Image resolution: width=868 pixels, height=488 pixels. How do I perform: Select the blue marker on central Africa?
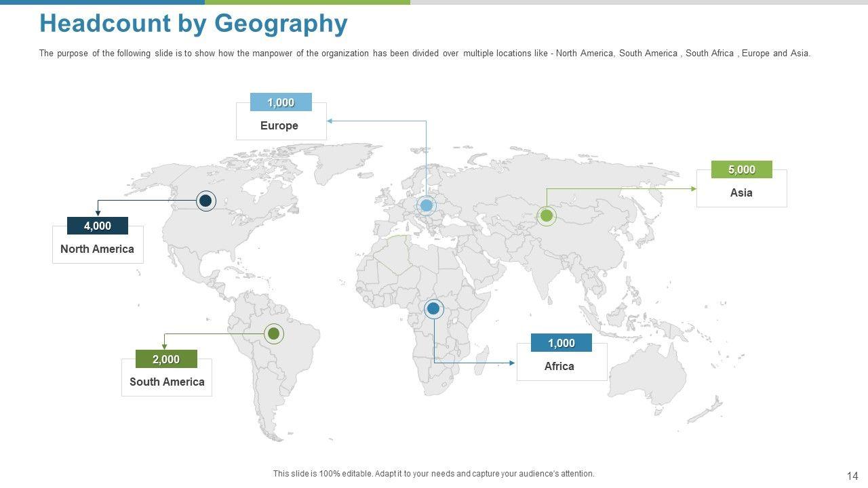click(x=433, y=309)
